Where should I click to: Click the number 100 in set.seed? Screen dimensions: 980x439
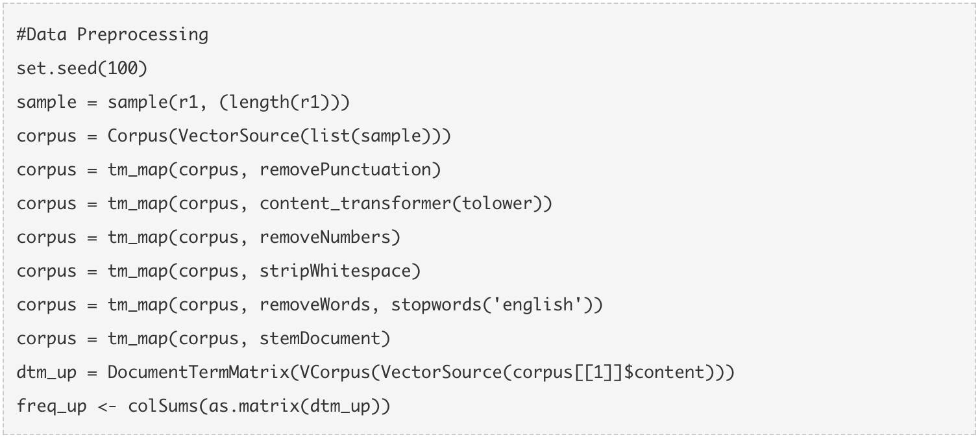coord(123,68)
